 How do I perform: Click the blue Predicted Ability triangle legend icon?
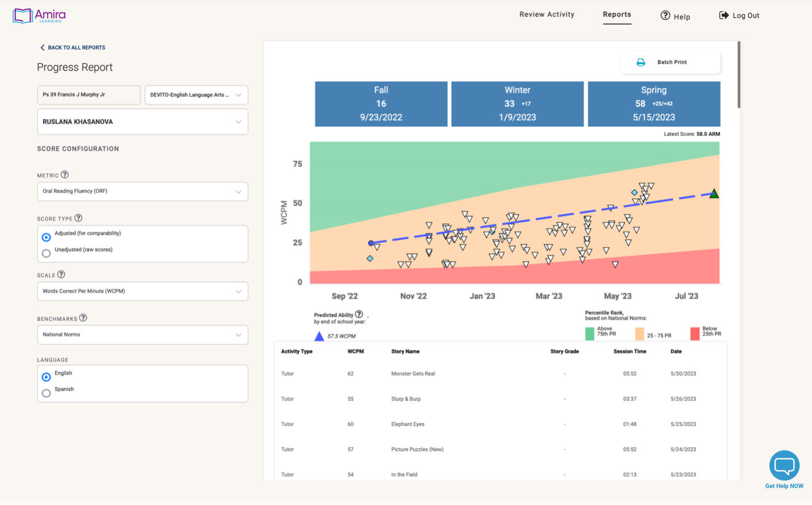(319, 336)
